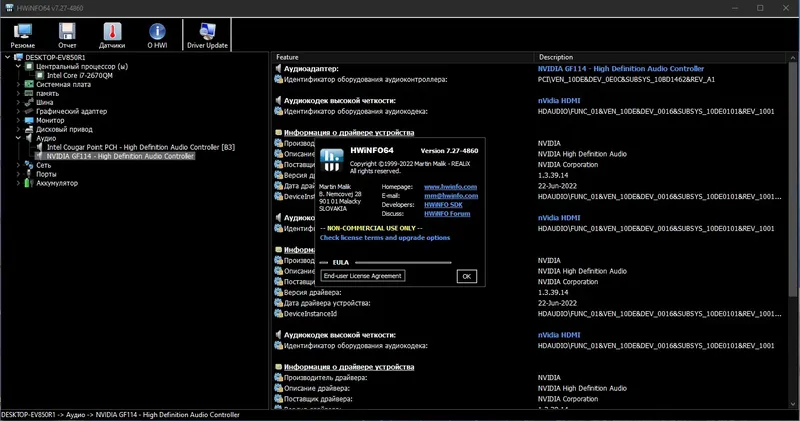Click Check license terms and upgrade options
This screenshot has width=800, height=421.
tap(385, 238)
